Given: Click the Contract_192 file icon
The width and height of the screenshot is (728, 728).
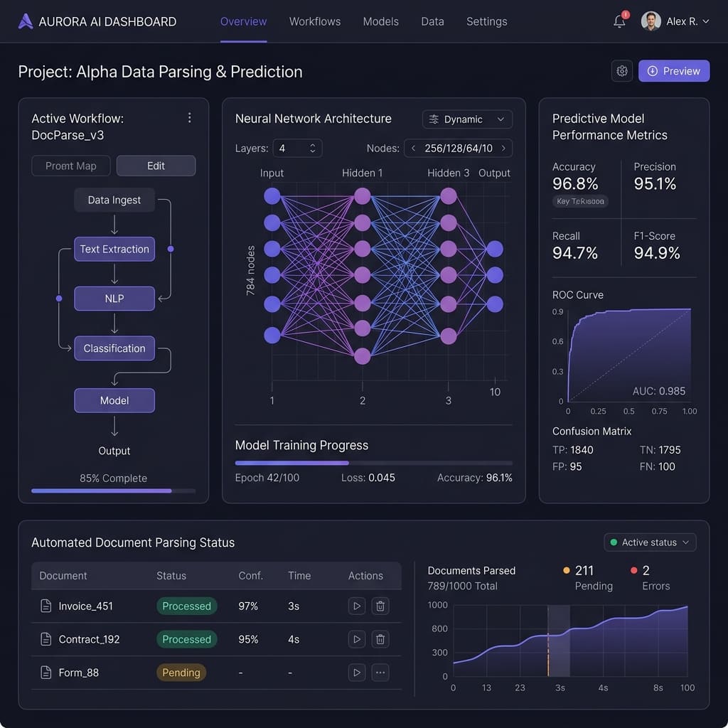Looking at the screenshot, I should (46, 639).
